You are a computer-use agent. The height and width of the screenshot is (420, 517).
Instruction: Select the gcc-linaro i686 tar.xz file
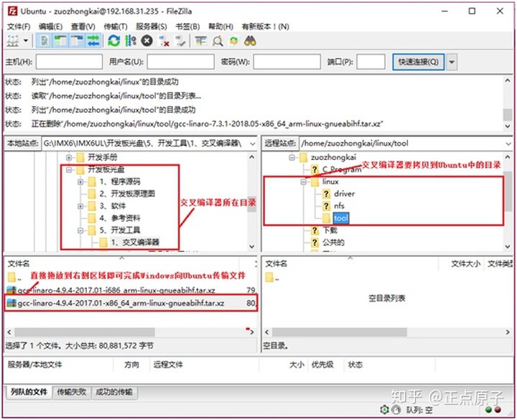tap(116, 291)
